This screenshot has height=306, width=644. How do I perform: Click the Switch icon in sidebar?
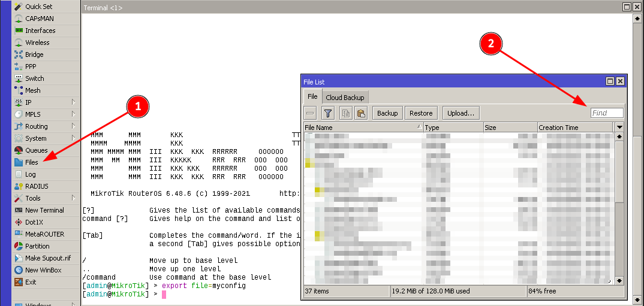pos(18,78)
